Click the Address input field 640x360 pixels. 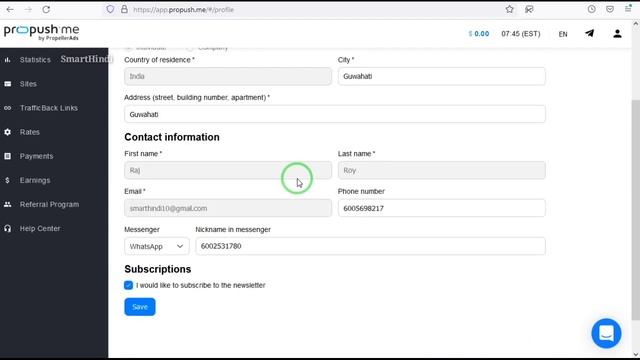335,114
